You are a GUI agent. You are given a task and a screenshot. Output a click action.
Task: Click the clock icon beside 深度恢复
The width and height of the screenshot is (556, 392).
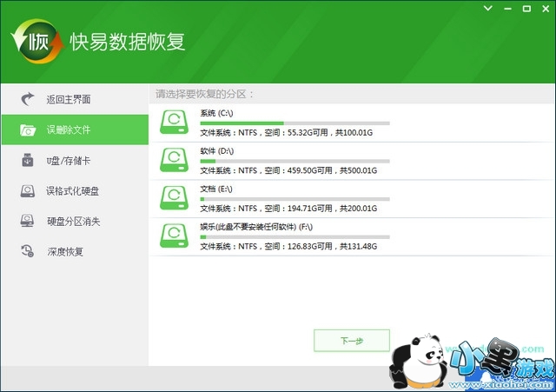point(27,251)
